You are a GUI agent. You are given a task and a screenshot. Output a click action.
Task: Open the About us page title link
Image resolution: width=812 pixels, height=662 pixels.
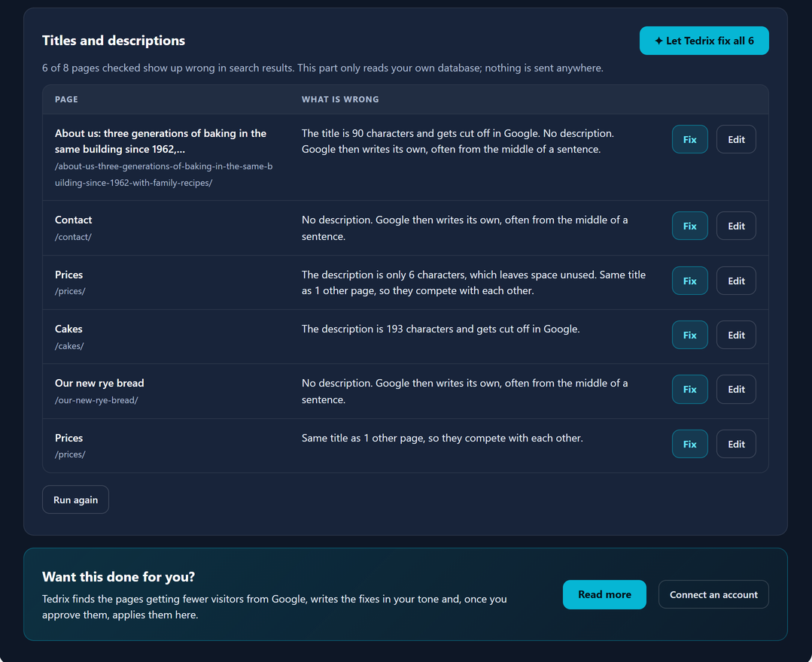(x=160, y=141)
